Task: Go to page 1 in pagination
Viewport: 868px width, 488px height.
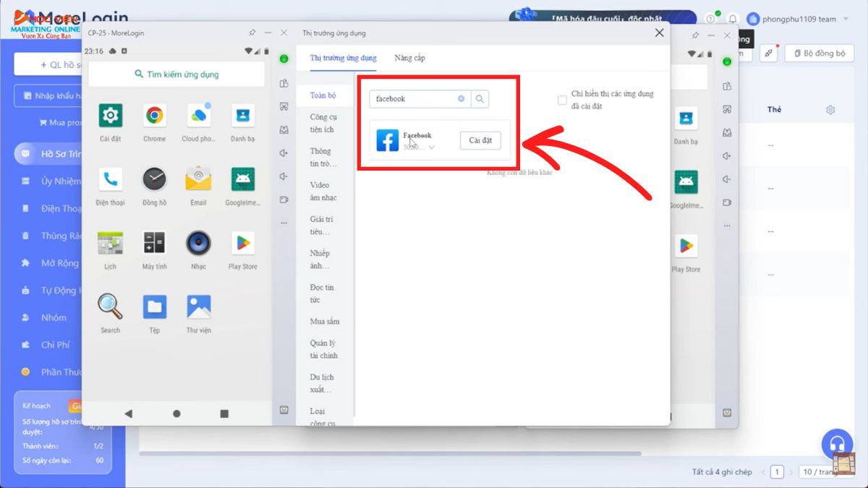Action: click(x=777, y=472)
